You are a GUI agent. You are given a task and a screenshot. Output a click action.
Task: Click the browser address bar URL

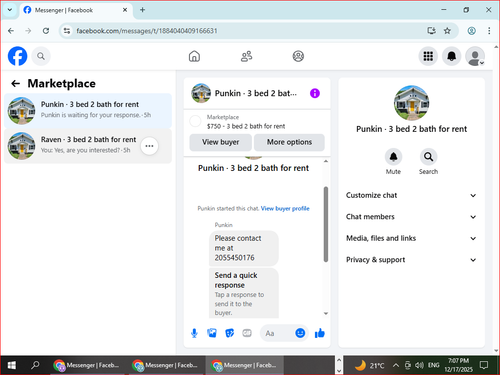147,31
